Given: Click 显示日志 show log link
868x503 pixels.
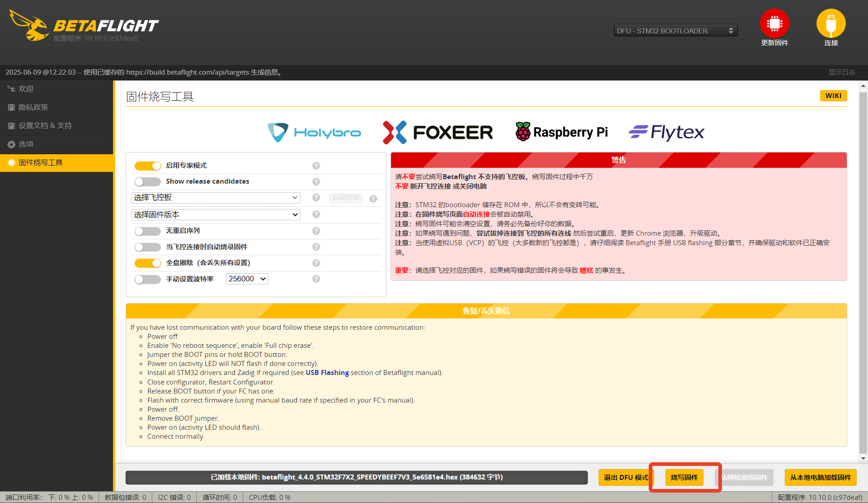Looking at the screenshot, I should (842, 72).
